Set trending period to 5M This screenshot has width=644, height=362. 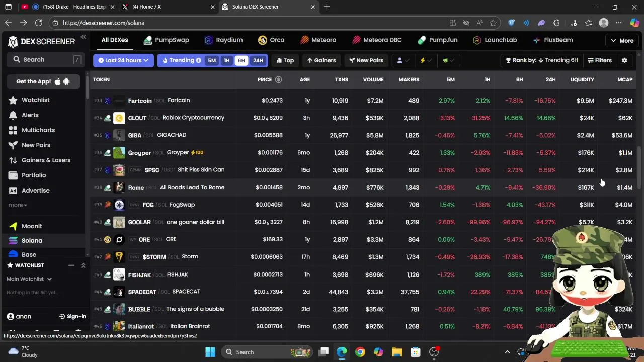[x=212, y=60]
